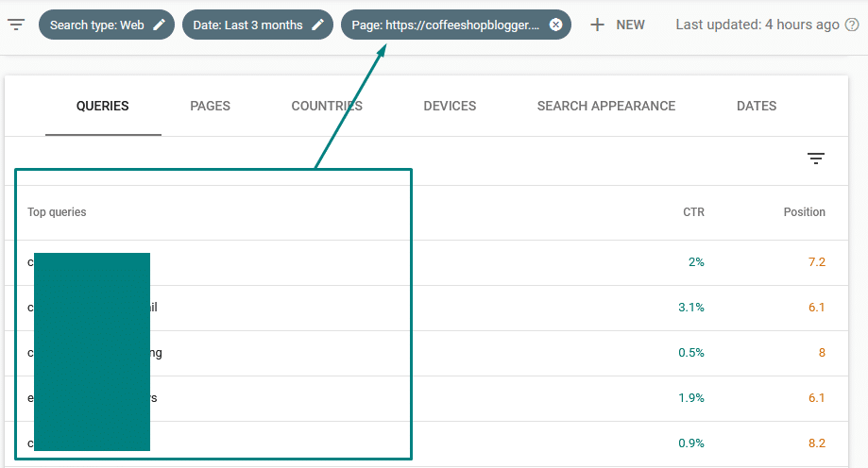Image resolution: width=868 pixels, height=468 pixels.
Task: Open table filter rows icon
Action: [x=815, y=159]
